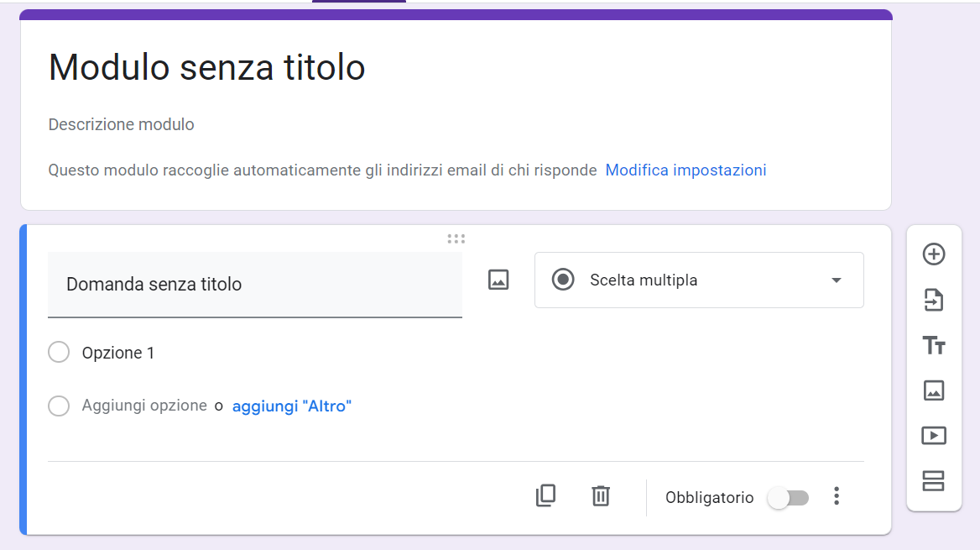Toggle the Obbligatorio switch
This screenshot has height=550, width=980.
(788, 498)
